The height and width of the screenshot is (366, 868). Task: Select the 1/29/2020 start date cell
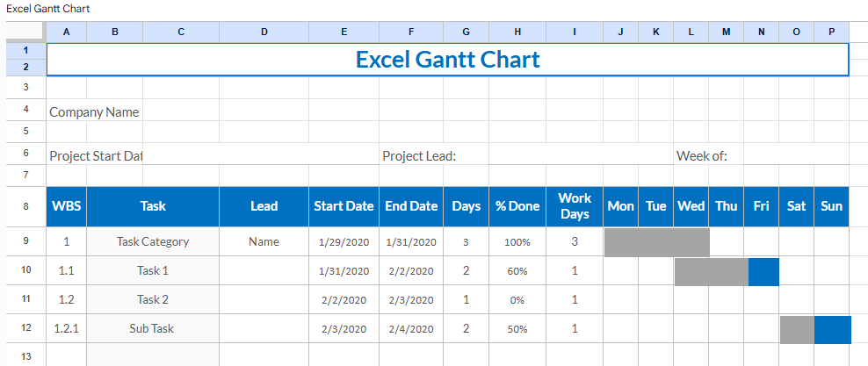pyautogui.click(x=343, y=242)
